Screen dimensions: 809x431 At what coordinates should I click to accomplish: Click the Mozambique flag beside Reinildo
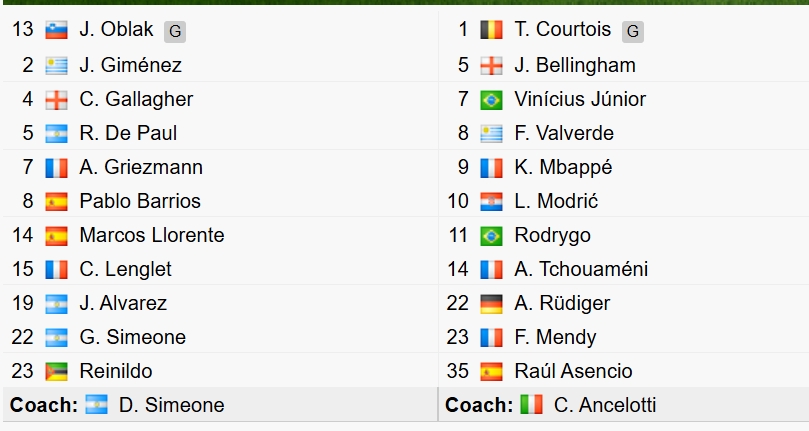tap(57, 371)
